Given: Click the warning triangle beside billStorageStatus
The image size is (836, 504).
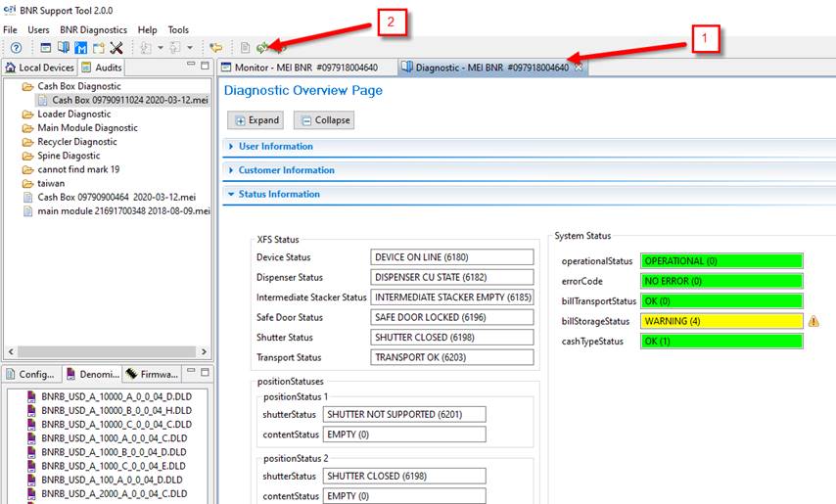Looking at the screenshot, I should pos(813,321).
